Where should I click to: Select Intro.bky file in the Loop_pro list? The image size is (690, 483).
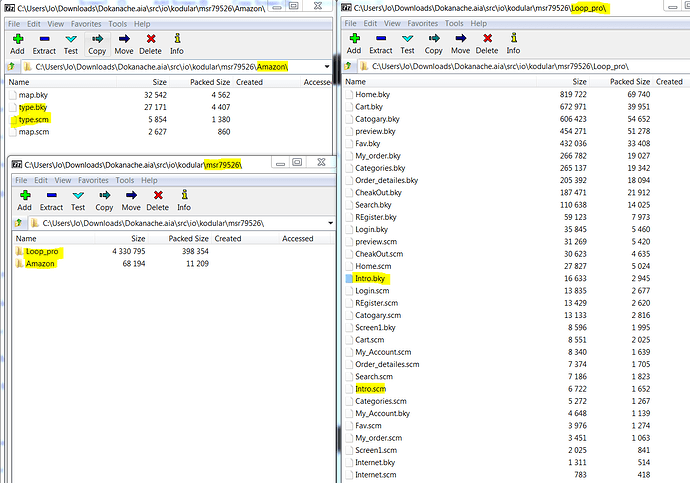click(369, 278)
